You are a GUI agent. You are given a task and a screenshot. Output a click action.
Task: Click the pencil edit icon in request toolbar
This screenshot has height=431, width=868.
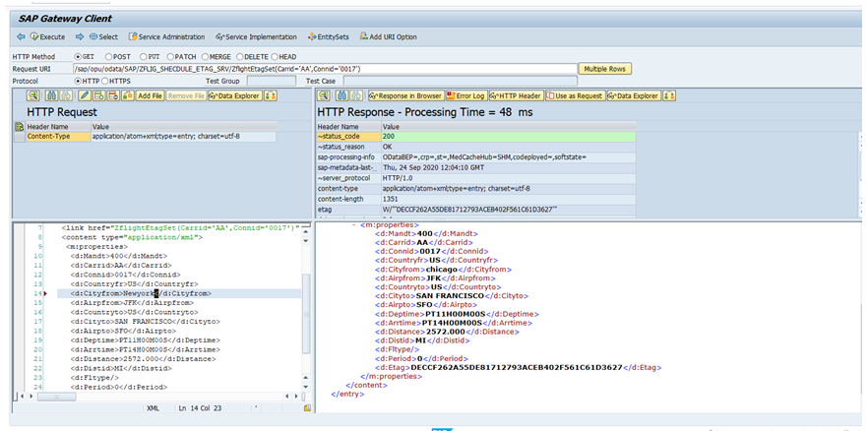point(85,95)
